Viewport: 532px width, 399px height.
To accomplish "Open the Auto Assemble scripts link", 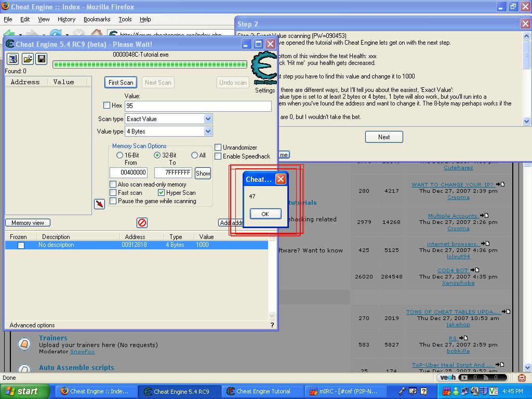I will pos(76,367).
